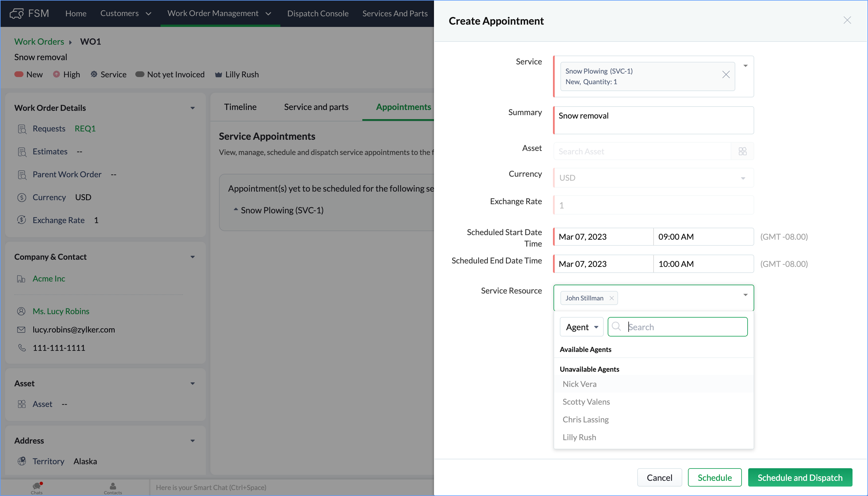Click the magnifier icon in agent search
Viewport: 868px width, 496px height.
[616, 327]
